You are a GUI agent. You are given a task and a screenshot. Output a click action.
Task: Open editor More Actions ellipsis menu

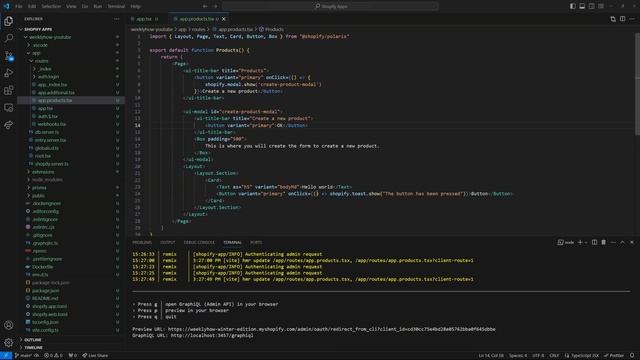[x=632, y=19]
